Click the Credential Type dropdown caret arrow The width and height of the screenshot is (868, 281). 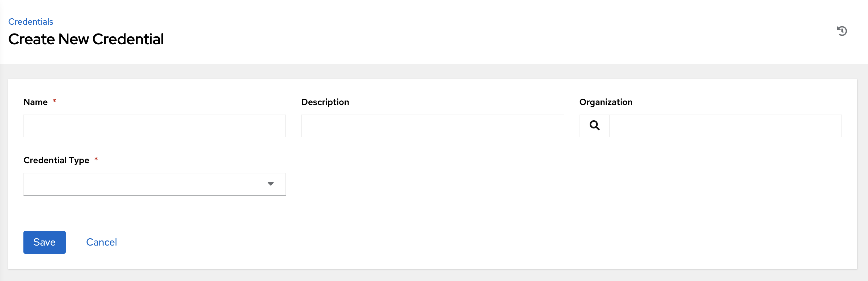tap(270, 184)
